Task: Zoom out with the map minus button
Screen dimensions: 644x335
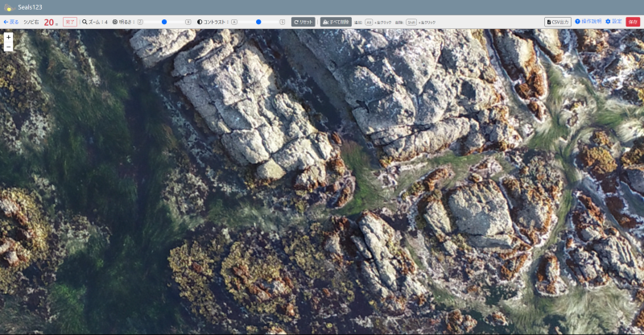Action: click(x=8, y=47)
